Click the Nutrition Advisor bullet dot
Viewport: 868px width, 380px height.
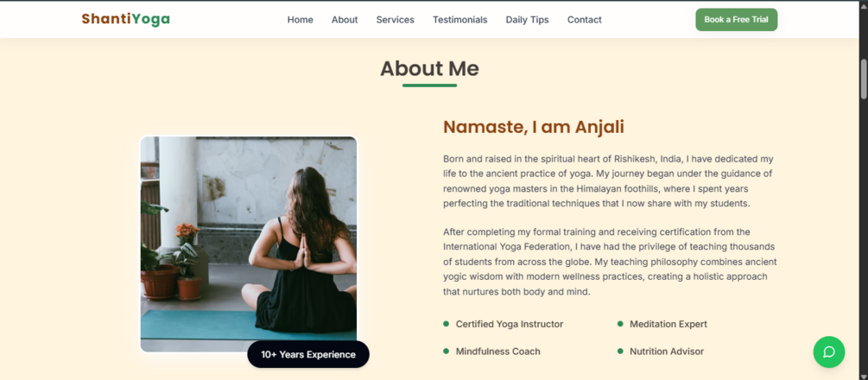[620, 351]
